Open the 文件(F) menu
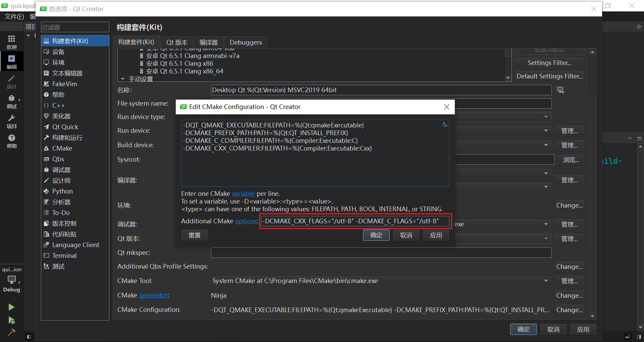The image size is (644, 342). coord(14,16)
